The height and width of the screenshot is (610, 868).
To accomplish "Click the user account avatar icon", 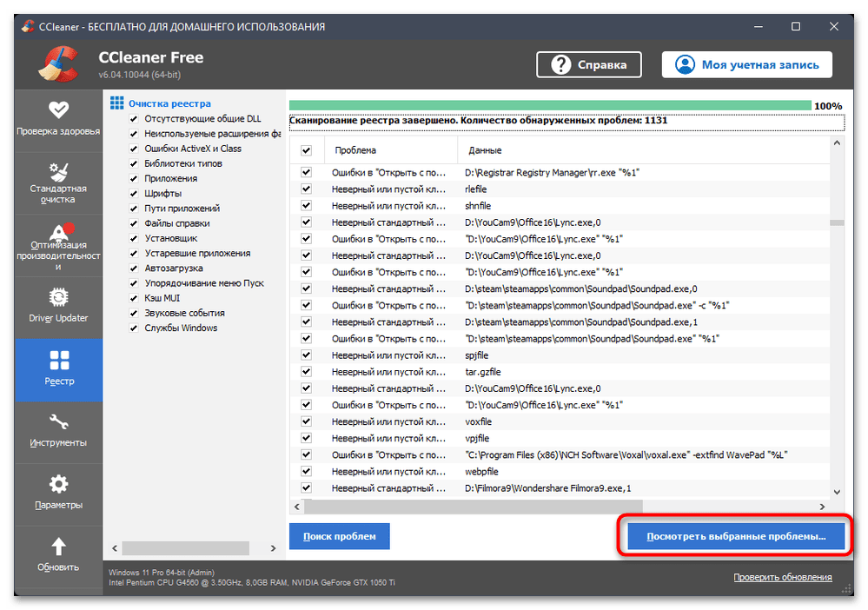I will pyautogui.click(x=685, y=65).
